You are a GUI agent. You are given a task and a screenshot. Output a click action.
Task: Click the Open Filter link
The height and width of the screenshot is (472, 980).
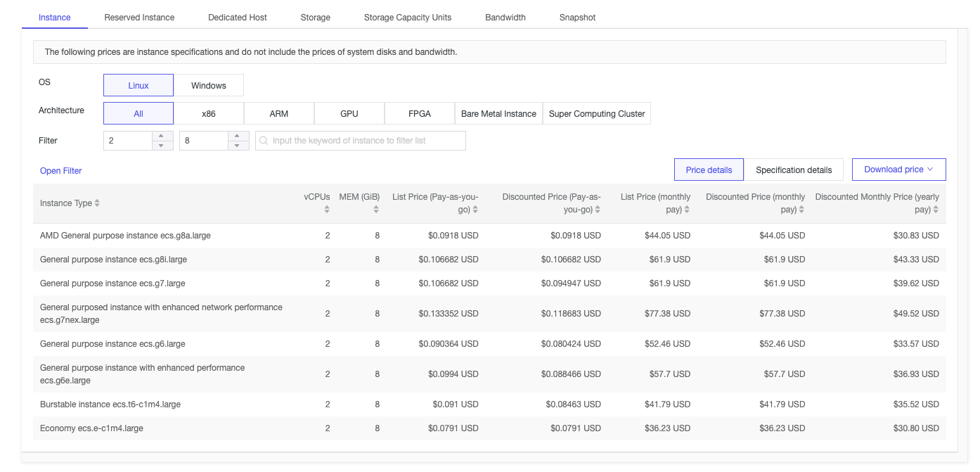tap(61, 171)
